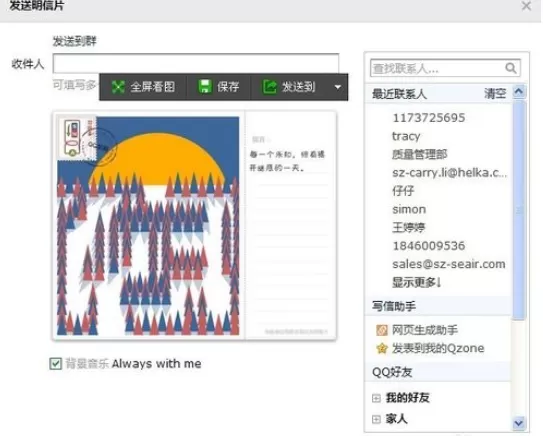This screenshot has width=543, height=436.
Task: Open the dropdown arrow beside 发送到
Action: (338, 87)
